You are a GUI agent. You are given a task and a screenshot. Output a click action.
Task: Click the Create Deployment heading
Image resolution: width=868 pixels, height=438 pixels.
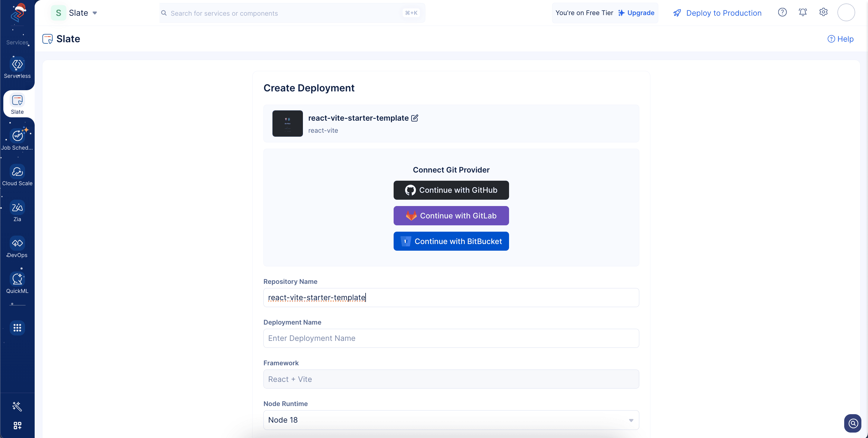(x=309, y=88)
